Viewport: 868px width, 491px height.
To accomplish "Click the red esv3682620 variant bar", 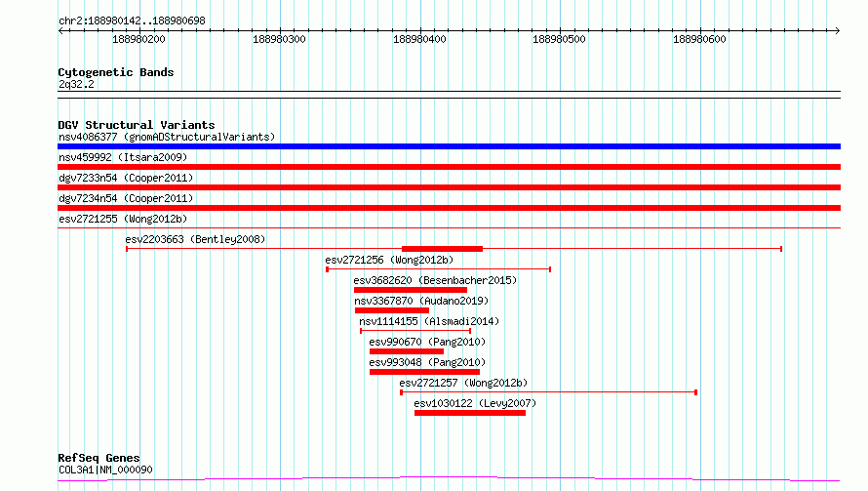I will point(411,290).
